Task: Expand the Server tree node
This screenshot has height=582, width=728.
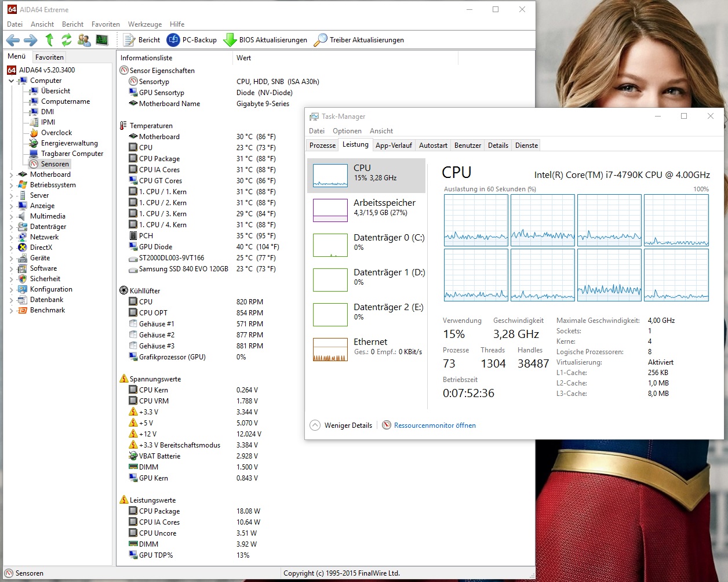Action: 12,196
